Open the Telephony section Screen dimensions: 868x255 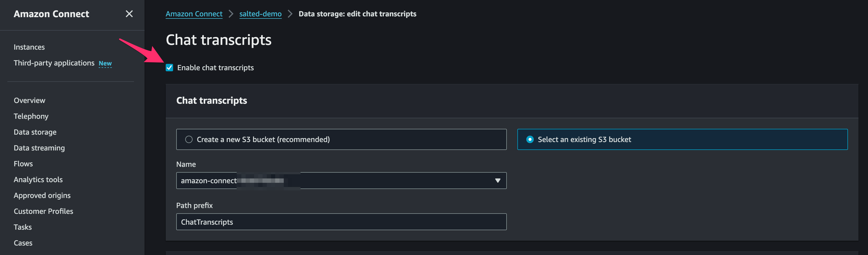coord(31,116)
